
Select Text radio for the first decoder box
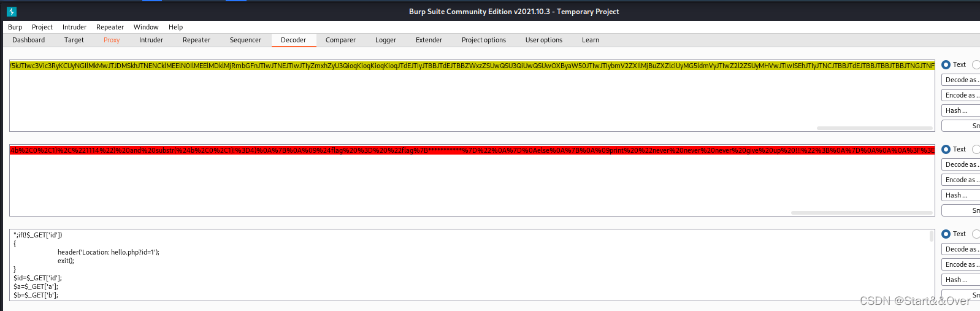click(x=946, y=64)
